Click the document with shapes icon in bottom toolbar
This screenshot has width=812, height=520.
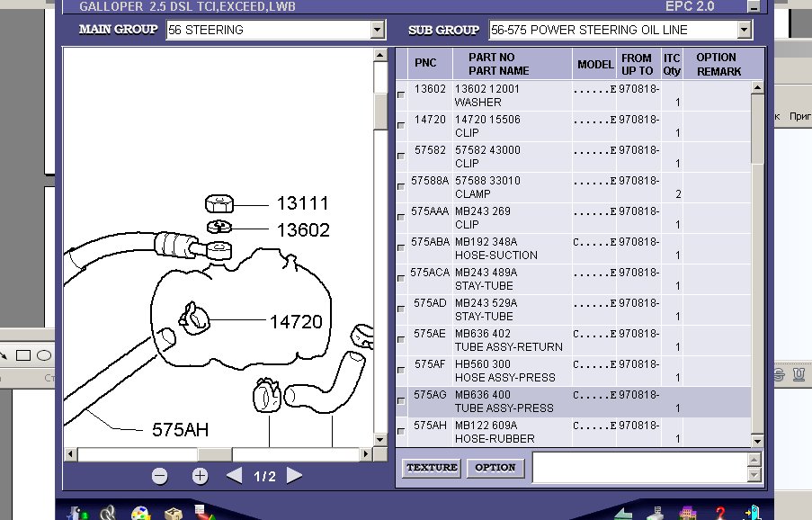point(206,512)
